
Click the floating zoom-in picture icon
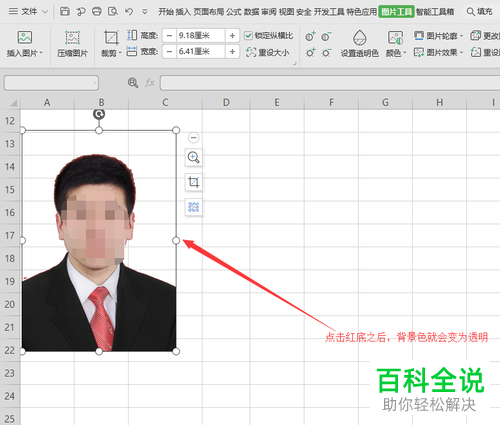point(193,157)
